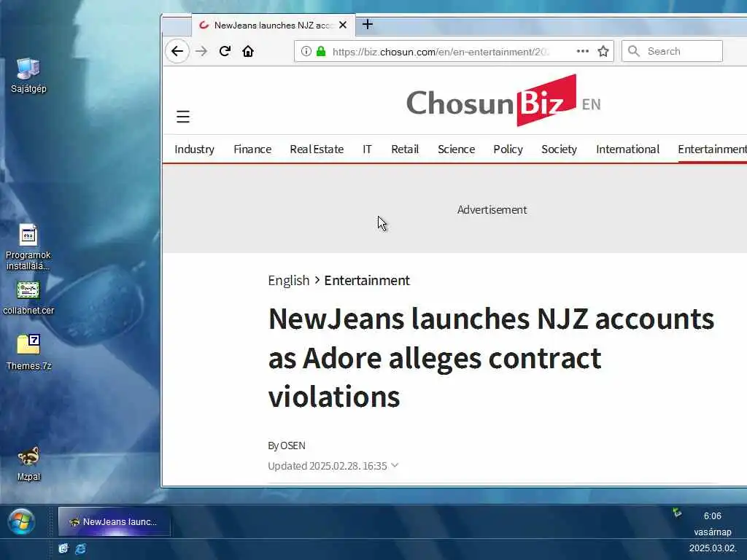Click the Windows Start orb

click(21, 521)
